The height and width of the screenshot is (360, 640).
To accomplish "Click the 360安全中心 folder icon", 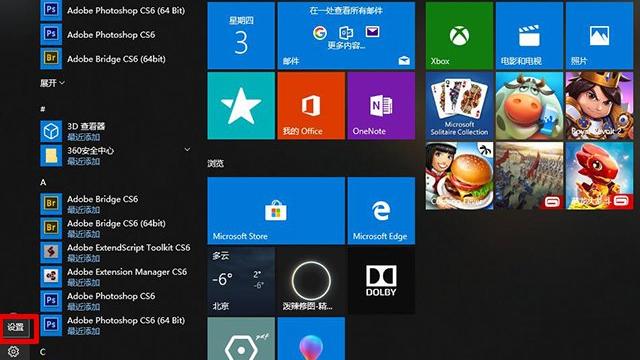I will pyautogui.click(x=51, y=156).
